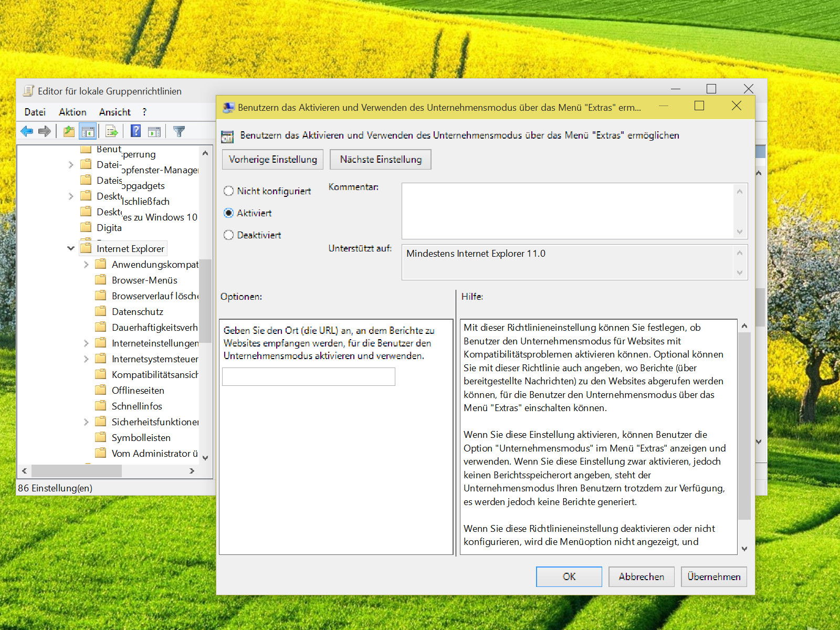Viewport: 840px width, 630px height.
Task: Select the Aktiviert radio button
Action: coord(228,213)
